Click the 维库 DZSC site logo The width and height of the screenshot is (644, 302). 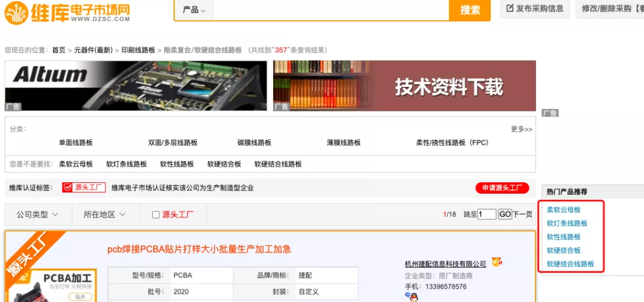click(67, 11)
